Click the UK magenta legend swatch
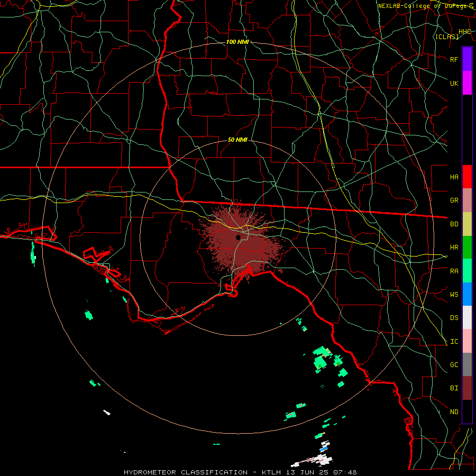This screenshot has width=476, height=476. tap(467, 83)
